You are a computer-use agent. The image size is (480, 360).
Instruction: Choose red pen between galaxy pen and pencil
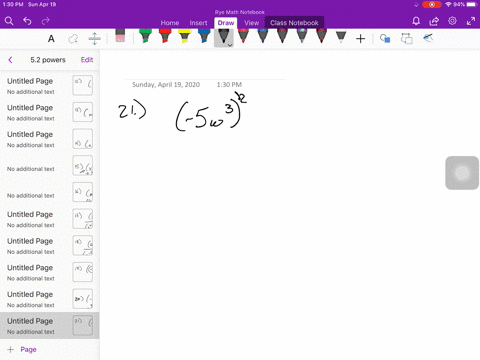321,36
